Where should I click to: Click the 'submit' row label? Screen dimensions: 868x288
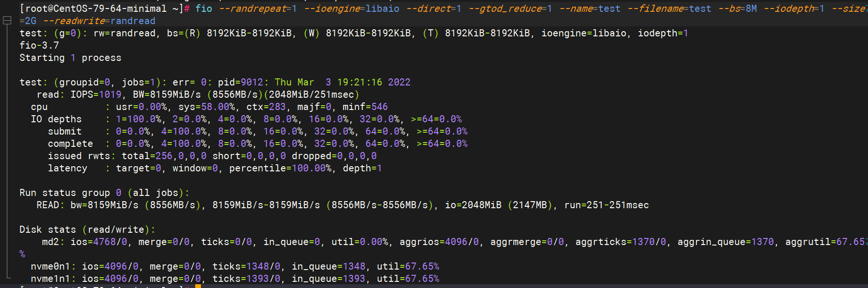click(x=65, y=131)
